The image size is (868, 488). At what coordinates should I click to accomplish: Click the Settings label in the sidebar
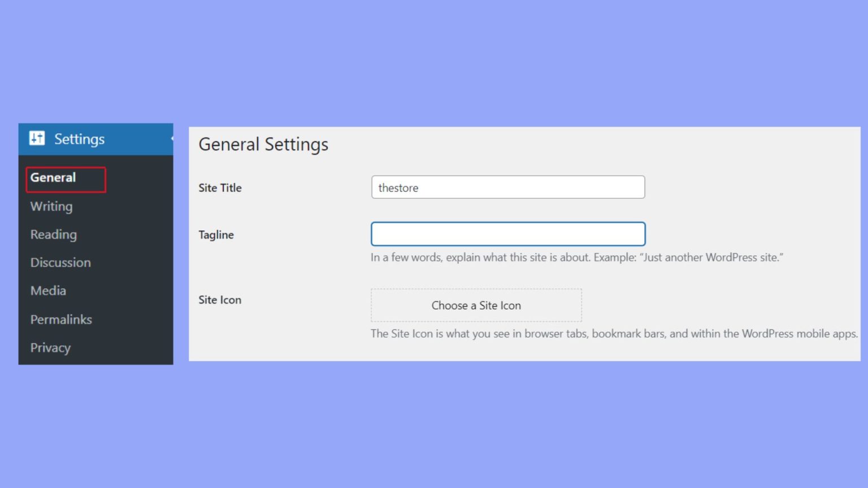pos(79,138)
